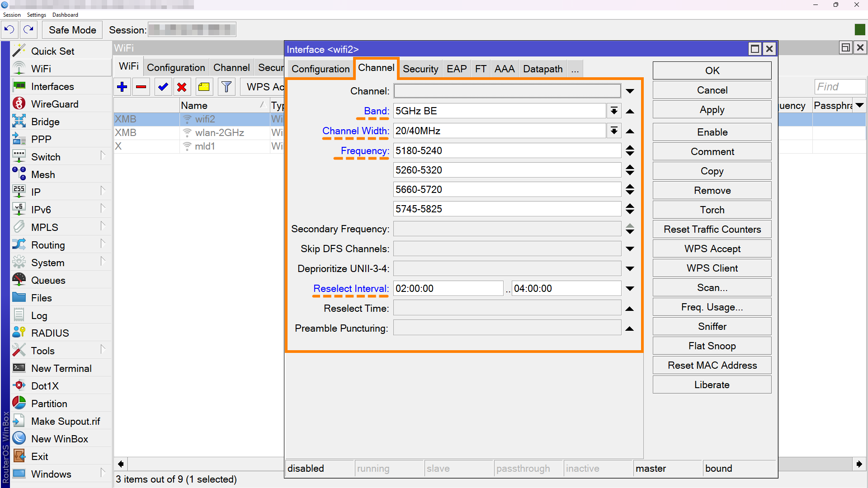Screen dimensions: 868x488
Task: Click the 5180-5240 frequency input field
Action: (507, 151)
